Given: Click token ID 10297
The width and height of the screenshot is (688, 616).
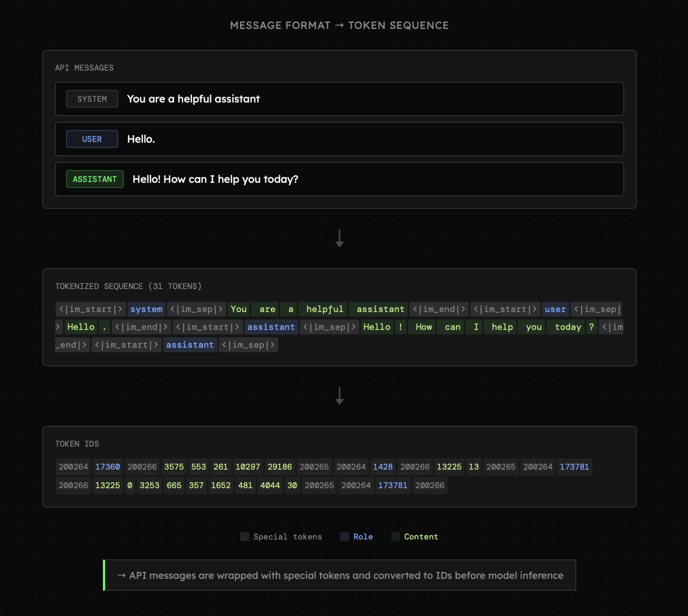Looking at the screenshot, I should pyautogui.click(x=248, y=467).
